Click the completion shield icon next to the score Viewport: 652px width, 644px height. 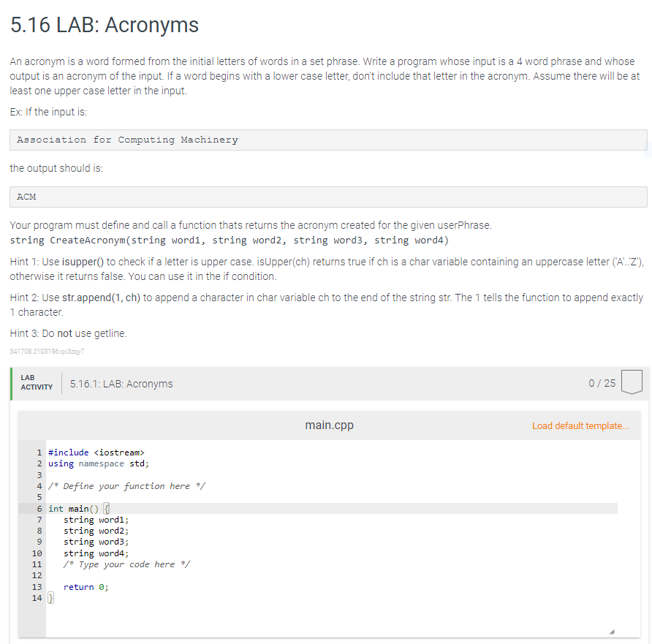coord(632,382)
